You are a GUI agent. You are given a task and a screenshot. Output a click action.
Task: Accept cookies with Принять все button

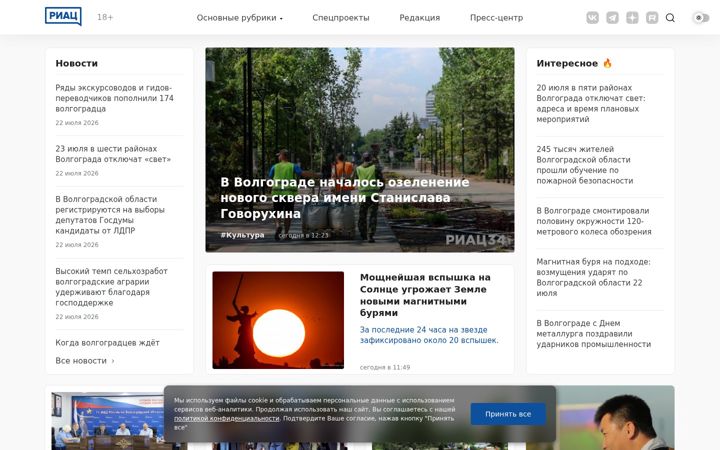(508, 414)
